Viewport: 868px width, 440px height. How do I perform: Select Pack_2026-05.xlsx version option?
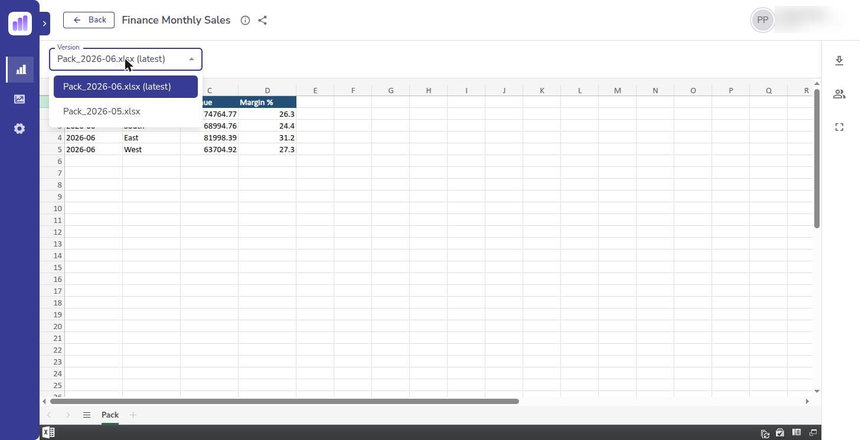click(x=126, y=111)
